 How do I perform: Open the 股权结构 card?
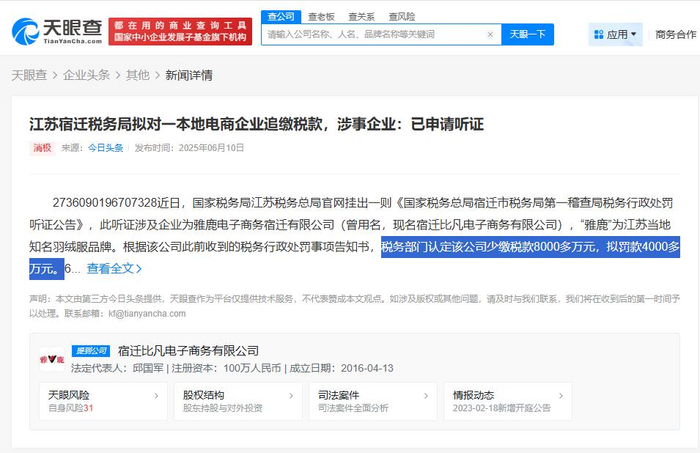[x=238, y=401]
